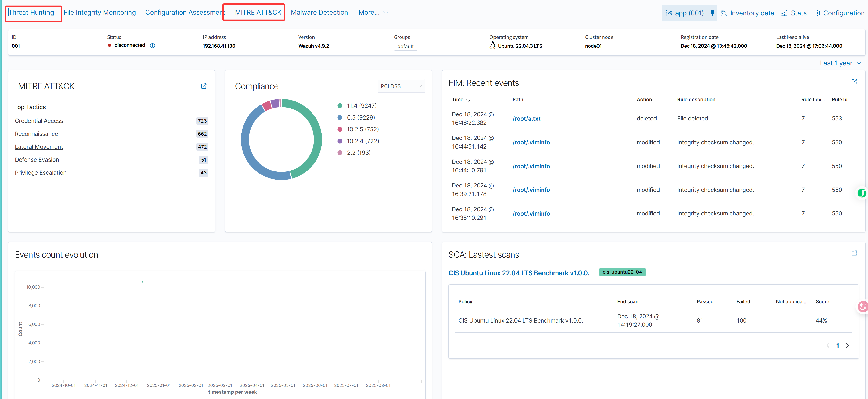This screenshot has width=868, height=399.
Task: Toggle the 10.2.5 compliance legend item
Action: [x=363, y=129]
